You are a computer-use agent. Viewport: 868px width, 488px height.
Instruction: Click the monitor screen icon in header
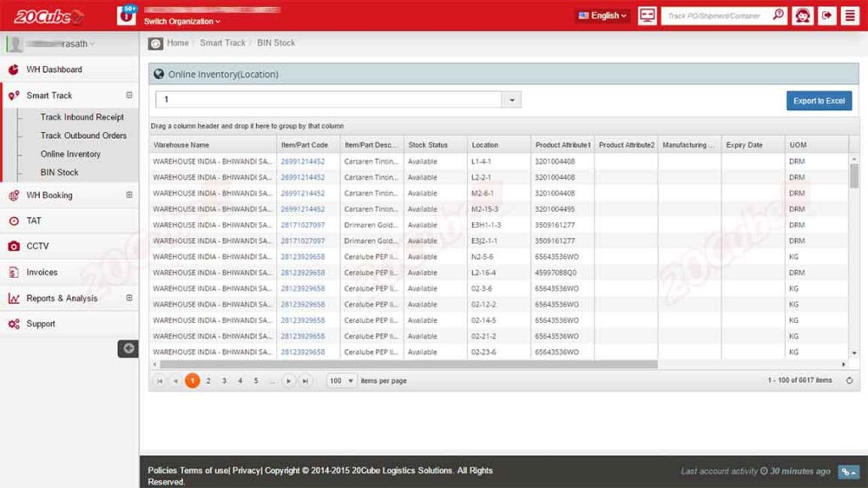tap(648, 16)
